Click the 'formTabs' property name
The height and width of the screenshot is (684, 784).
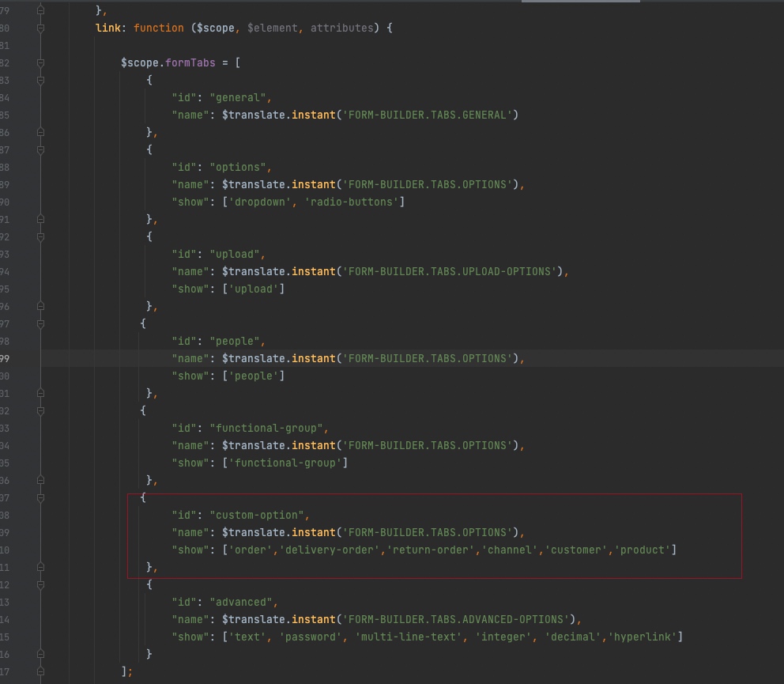tap(190, 63)
